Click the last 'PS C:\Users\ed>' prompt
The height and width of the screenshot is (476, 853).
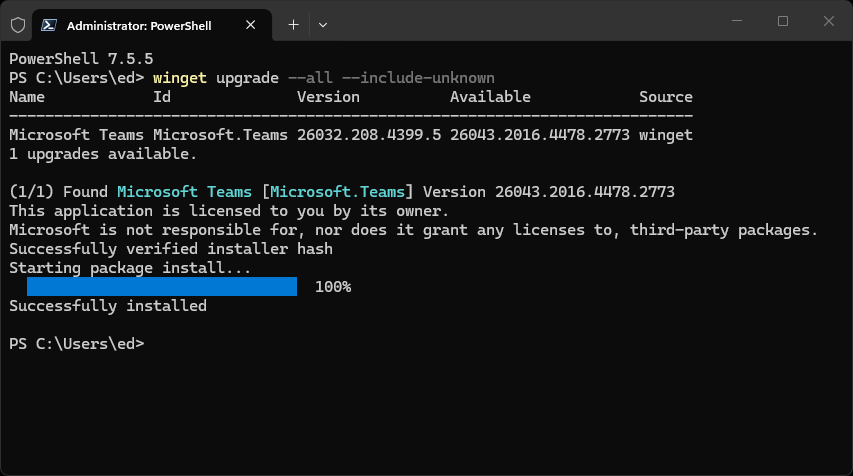pyautogui.click(x=77, y=344)
